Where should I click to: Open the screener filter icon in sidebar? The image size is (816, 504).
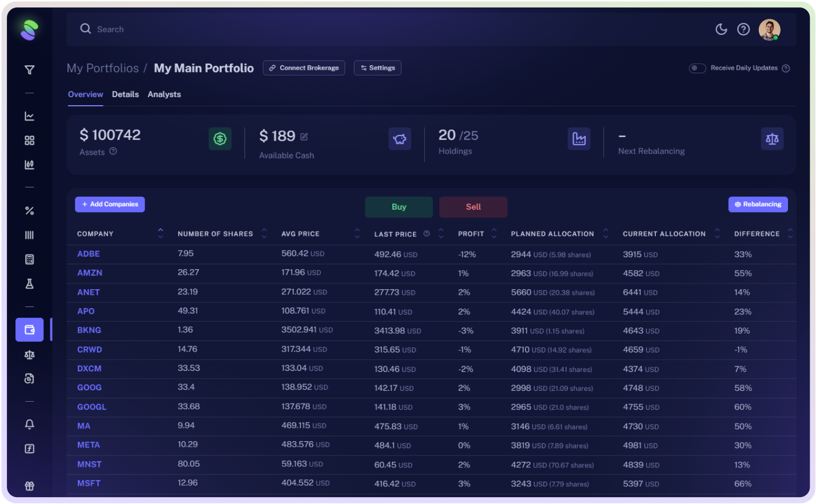29,69
